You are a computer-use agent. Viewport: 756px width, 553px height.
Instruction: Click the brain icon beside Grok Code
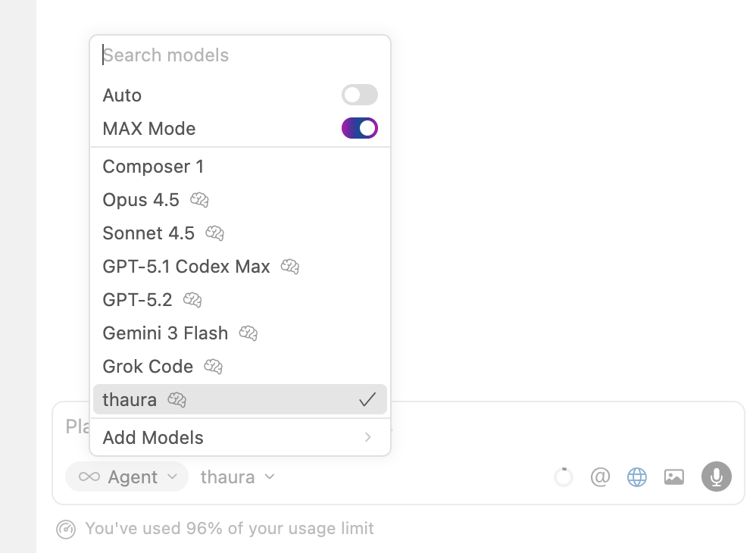coord(214,367)
